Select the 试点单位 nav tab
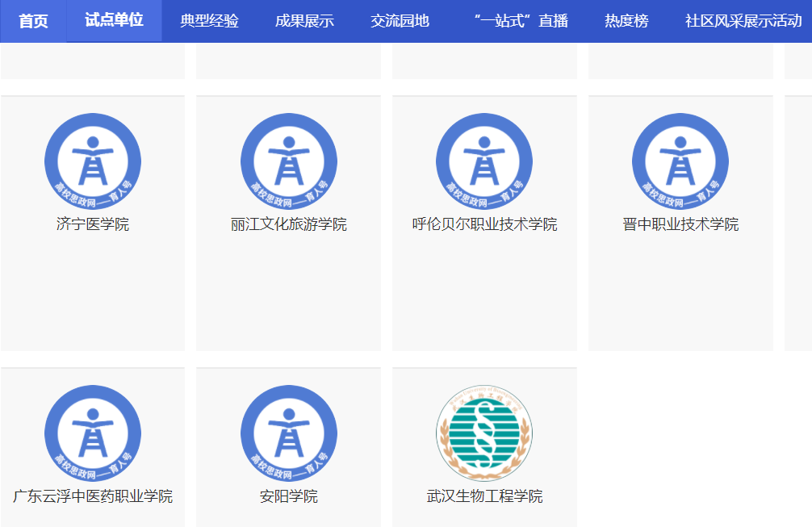812x527 pixels. coord(114,21)
